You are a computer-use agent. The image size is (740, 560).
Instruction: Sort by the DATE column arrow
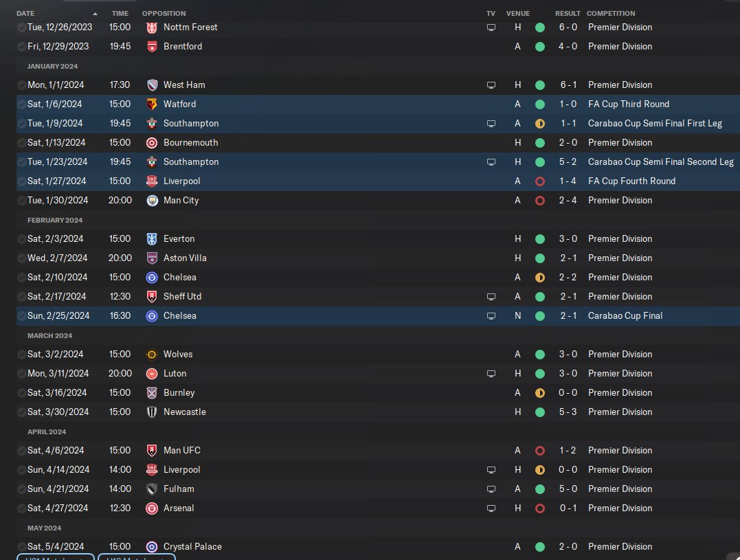tap(95, 14)
